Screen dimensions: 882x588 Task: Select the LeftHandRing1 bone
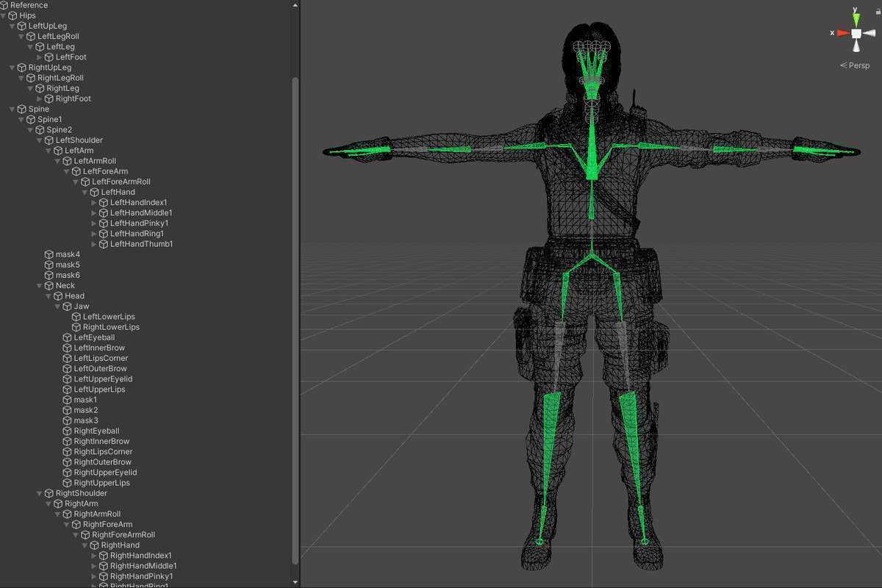[x=137, y=234]
